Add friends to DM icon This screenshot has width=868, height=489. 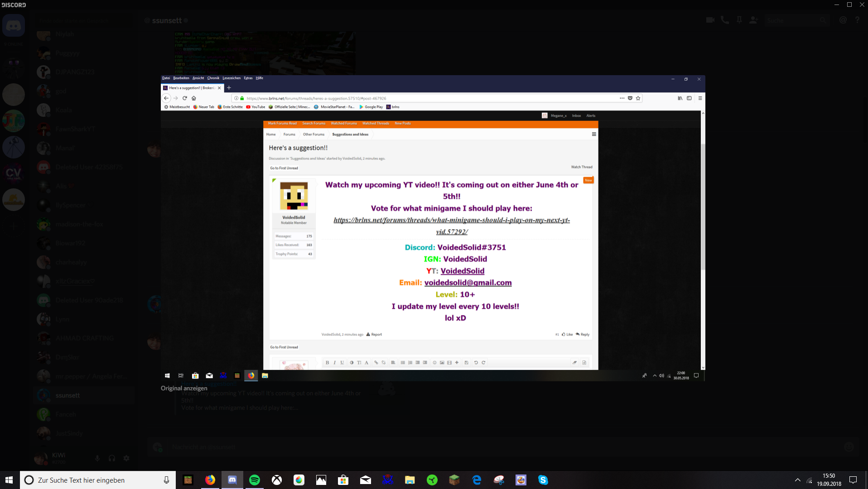(753, 20)
